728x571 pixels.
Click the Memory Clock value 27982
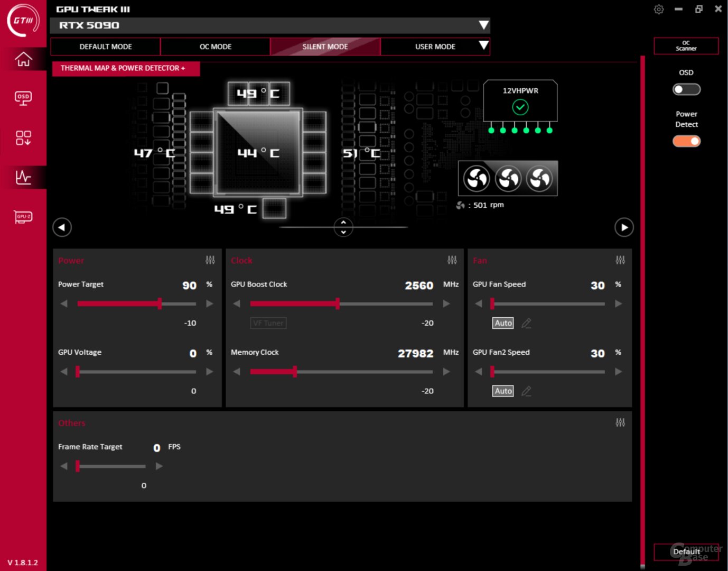click(x=416, y=354)
